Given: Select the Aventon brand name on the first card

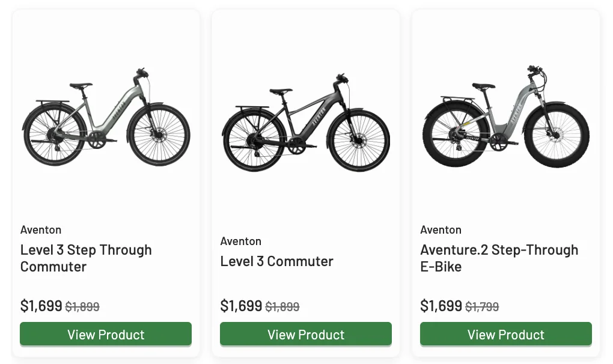Looking at the screenshot, I should (41, 229).
